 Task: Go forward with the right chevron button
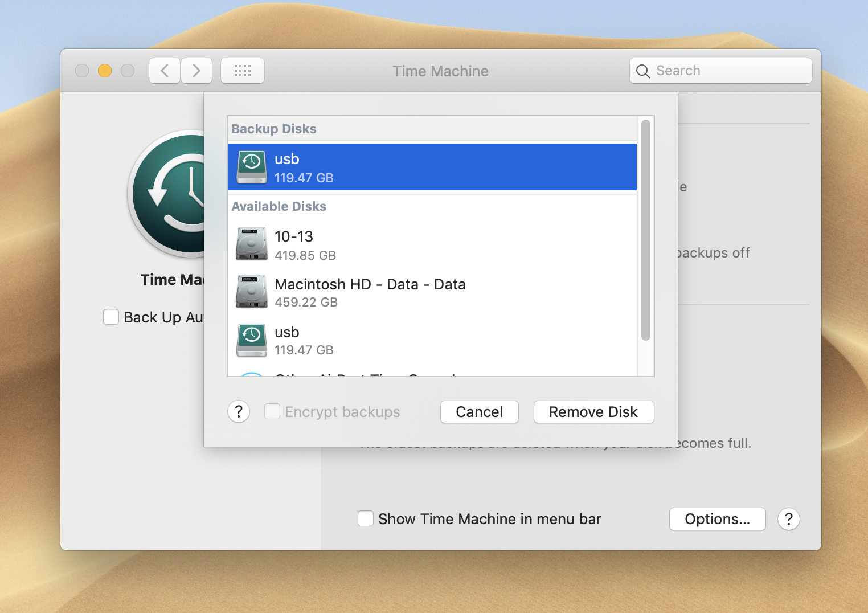click(x=196, y=71)
